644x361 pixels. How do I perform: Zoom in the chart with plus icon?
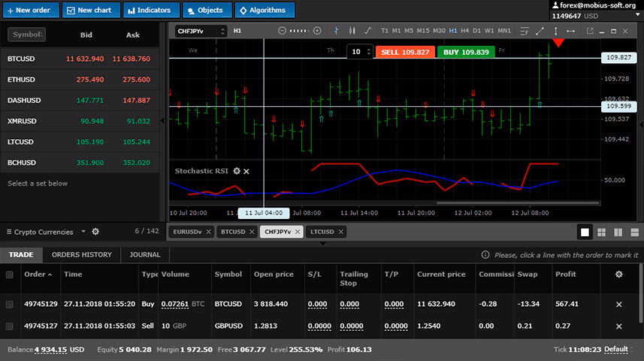coord(317,31)
